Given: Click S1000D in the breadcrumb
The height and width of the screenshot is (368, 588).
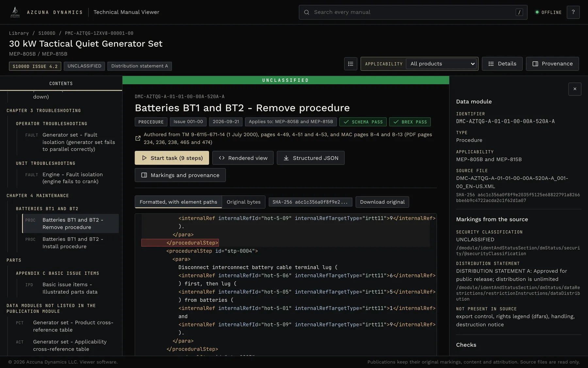Looking at the screenshot, I should [47, 33].
